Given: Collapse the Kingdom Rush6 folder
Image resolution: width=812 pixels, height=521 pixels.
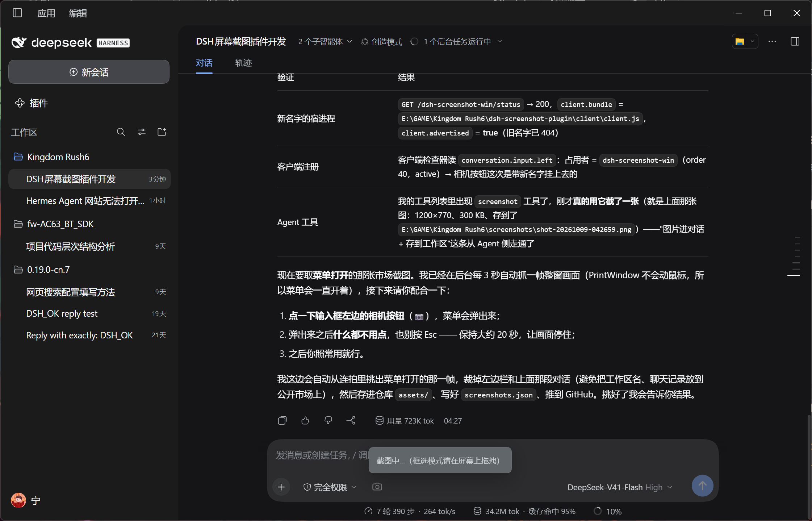Looking at the screenshot, I should coord(52,157).
